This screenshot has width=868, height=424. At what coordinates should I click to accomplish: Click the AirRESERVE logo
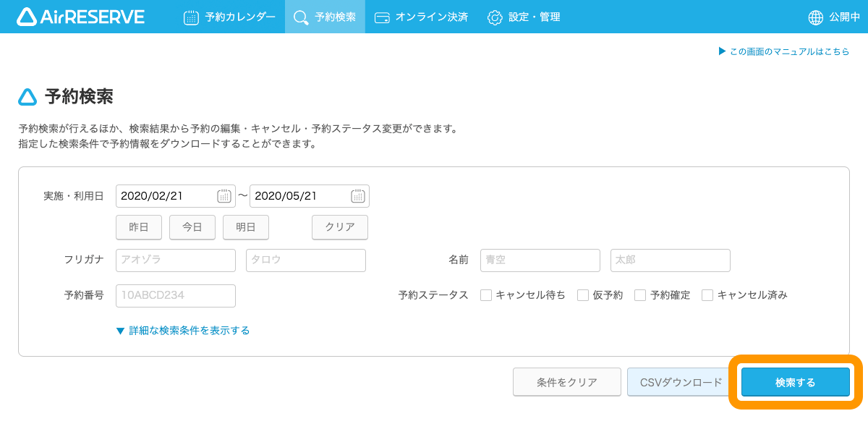click(80, 17)
